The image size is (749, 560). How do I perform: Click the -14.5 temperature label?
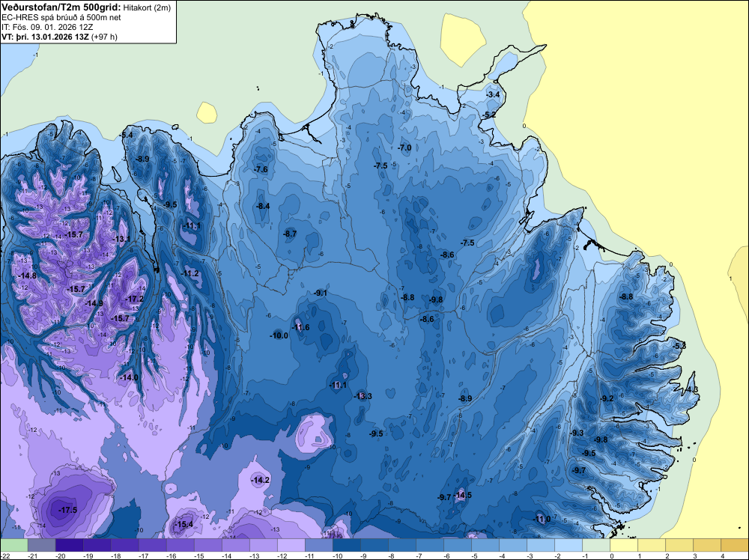click(x=462, y=495)
